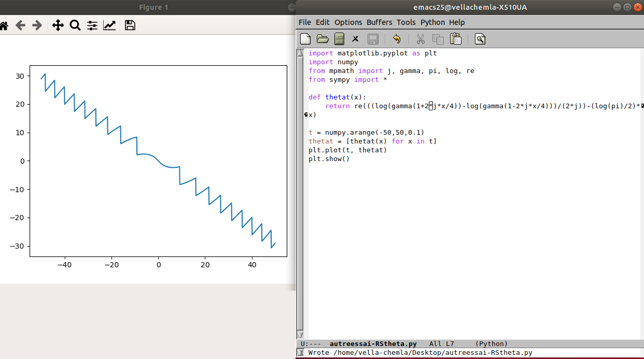The image size is (644, 359).
Task: Click the autreessai-RStheta.py buffer name in mode line
Action: point(373,343)
